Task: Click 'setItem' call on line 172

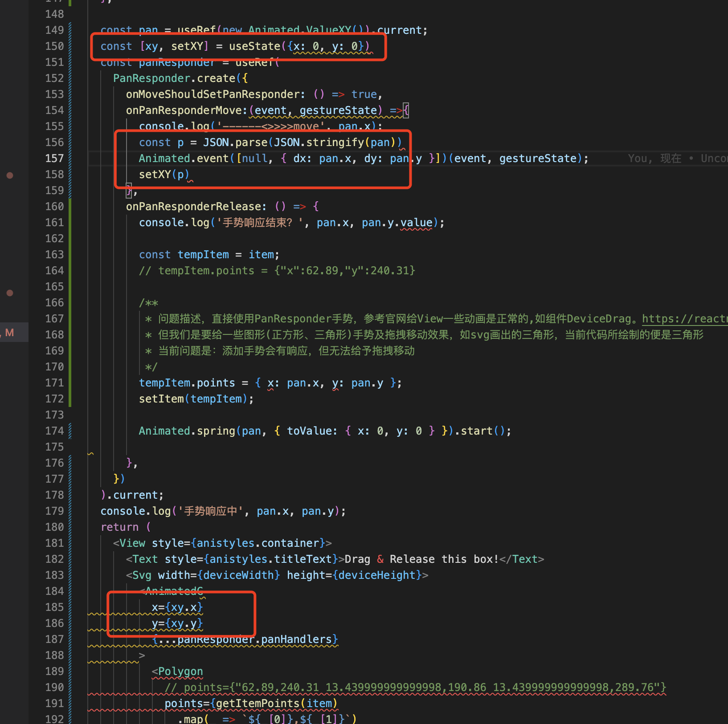Action: (x=161, y=399)
